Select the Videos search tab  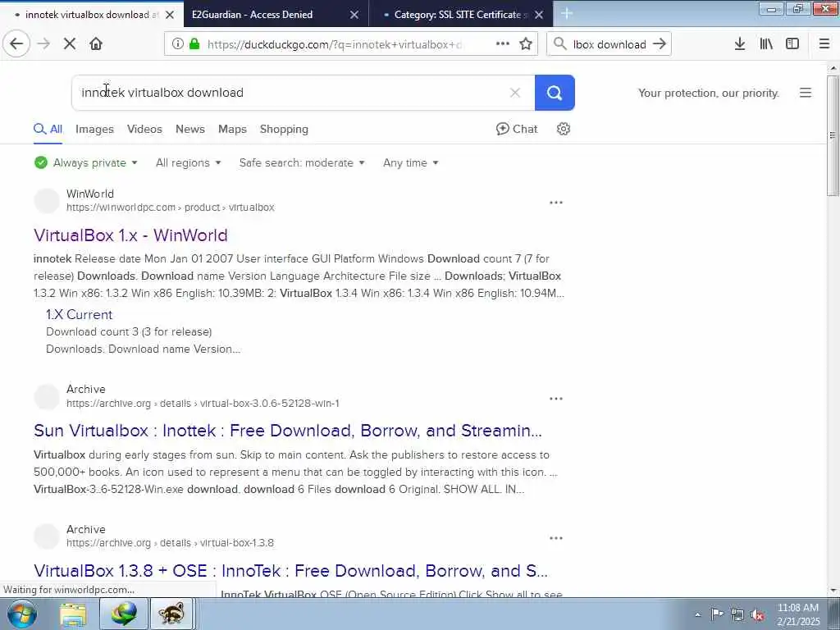[144, 129]
